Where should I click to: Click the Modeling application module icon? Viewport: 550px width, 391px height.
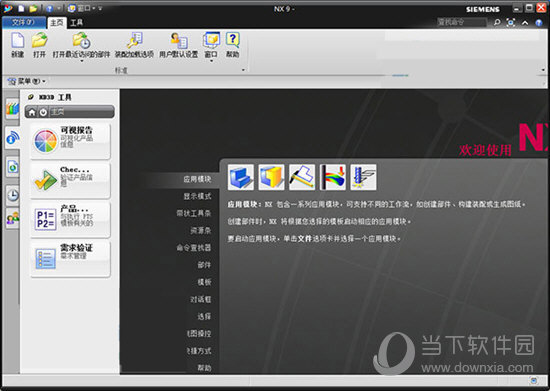[241, 177]
